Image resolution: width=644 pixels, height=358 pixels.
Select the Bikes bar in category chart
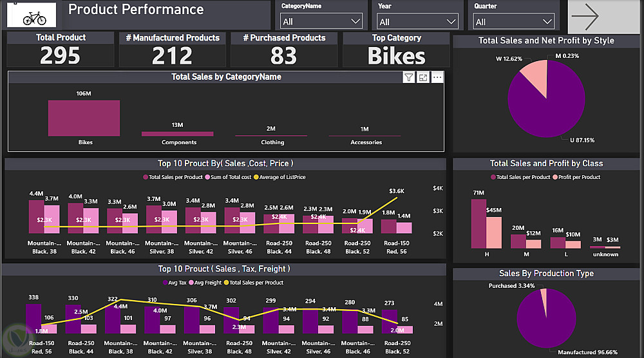(x=84, y=118)
